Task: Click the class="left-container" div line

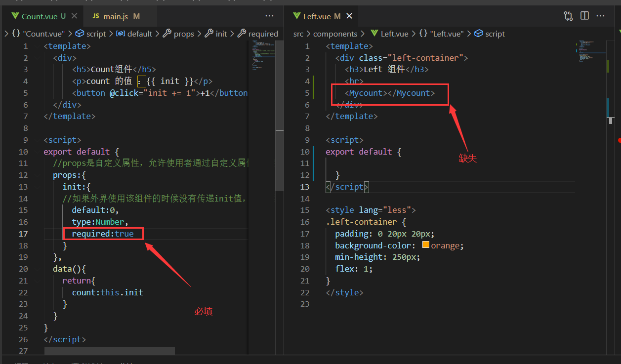Action: 401,58
